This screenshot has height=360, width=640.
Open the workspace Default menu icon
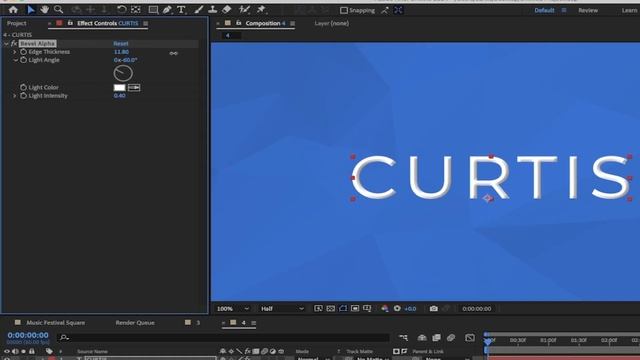pos(564,10)
